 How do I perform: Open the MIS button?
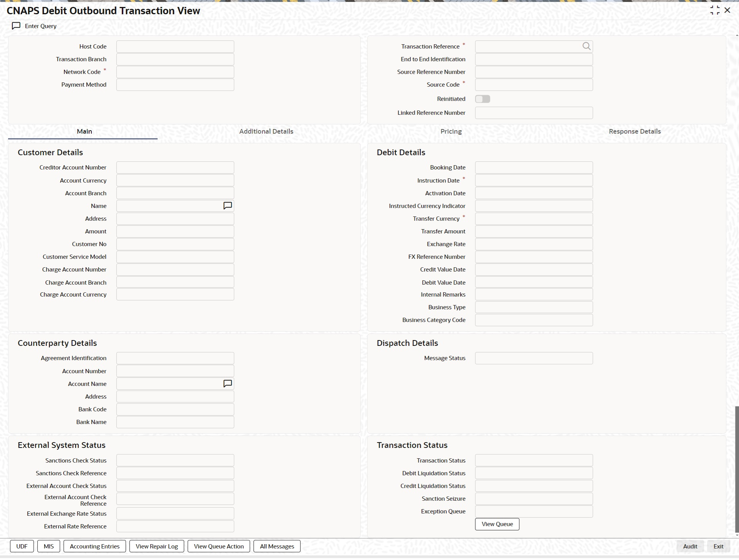(x=49, y=547)
